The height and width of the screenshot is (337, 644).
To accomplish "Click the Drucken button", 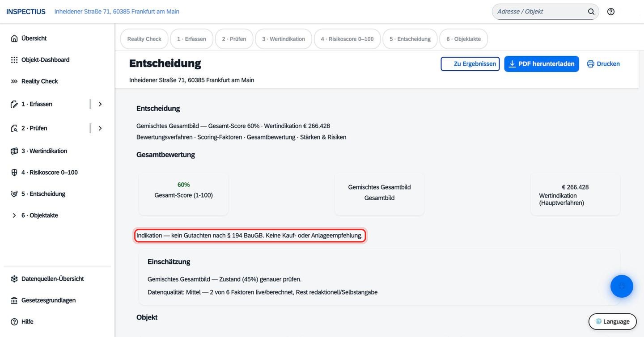I will [603, 64].
